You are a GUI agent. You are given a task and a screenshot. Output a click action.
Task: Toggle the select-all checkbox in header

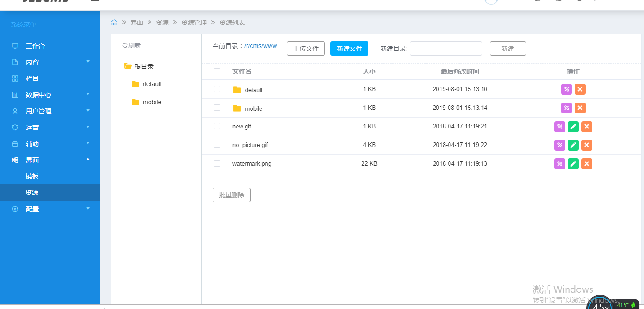click(217, 71)
